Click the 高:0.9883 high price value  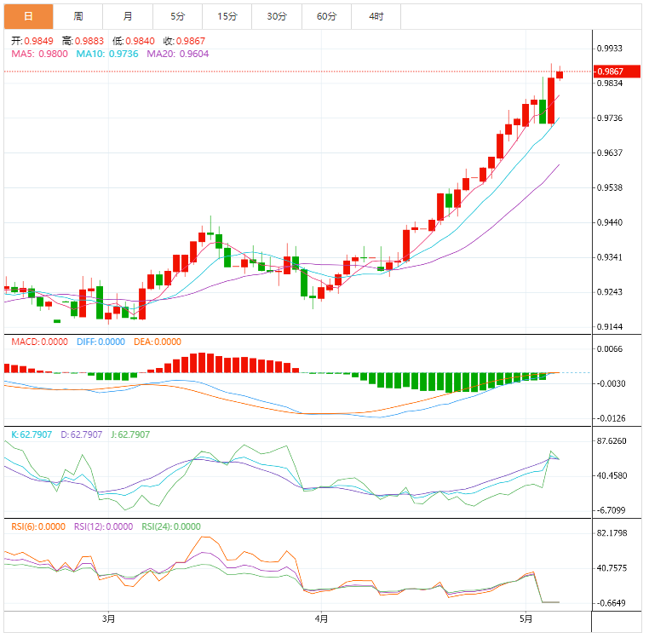point(83,41)
